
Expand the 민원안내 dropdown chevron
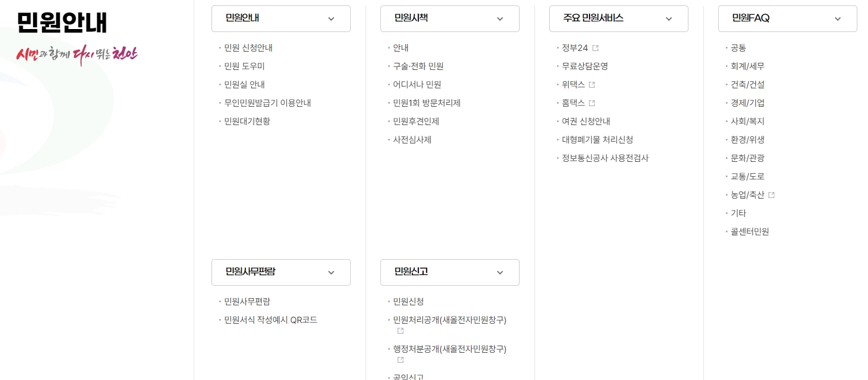coord(331,18)
